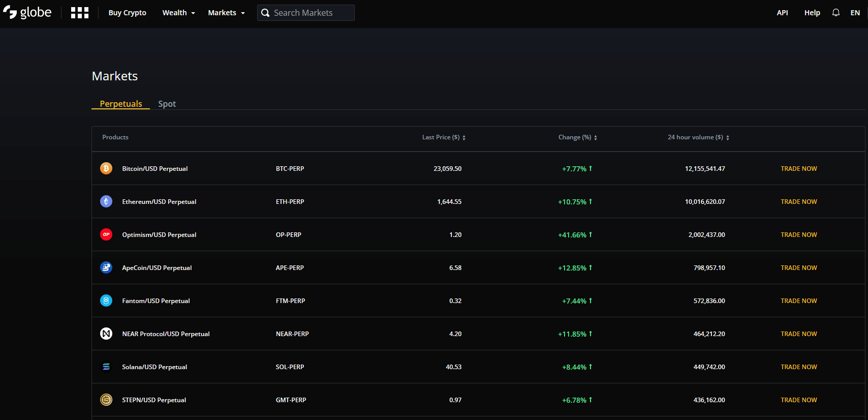Click Fantom volume 572,836.00
The width and height of the screenshot is (868, 420).
709,301
